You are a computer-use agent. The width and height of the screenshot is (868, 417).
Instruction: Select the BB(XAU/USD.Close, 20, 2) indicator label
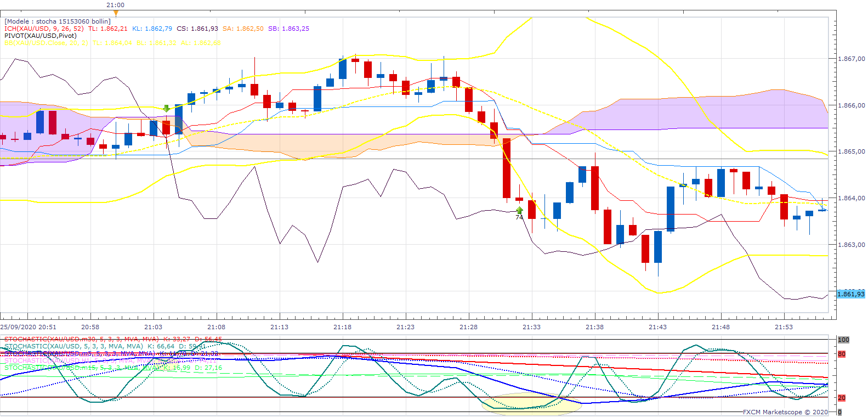tap(46, 43)
